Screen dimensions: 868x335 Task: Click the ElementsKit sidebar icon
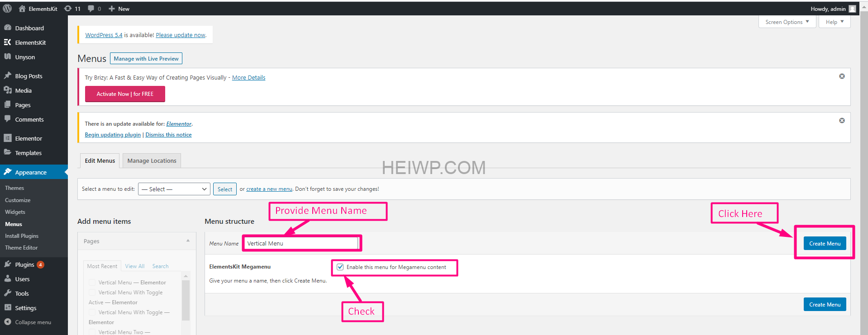pyautogui.click(x=8, y=42)
